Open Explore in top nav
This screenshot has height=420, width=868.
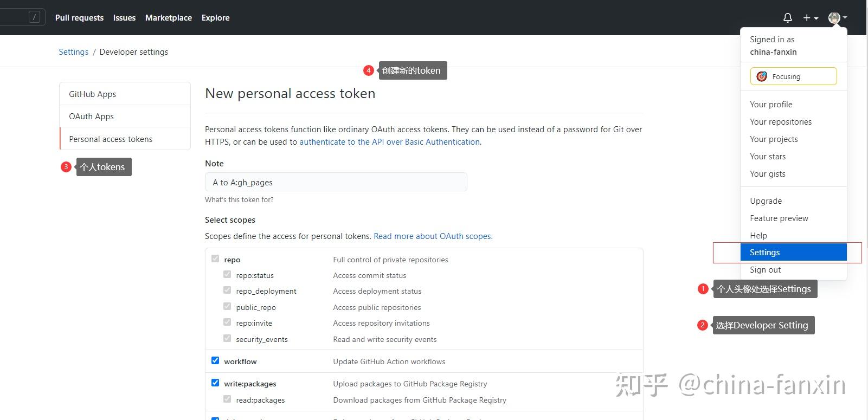pyautogui.click(x=215, y=18)
